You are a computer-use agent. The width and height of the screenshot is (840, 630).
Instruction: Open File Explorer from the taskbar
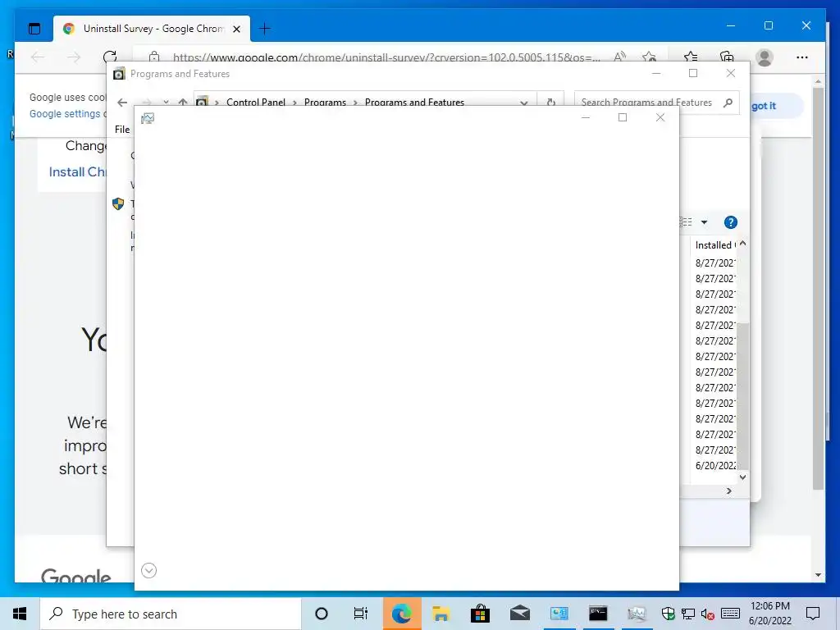pyautogui.click(x=441, y=614)
